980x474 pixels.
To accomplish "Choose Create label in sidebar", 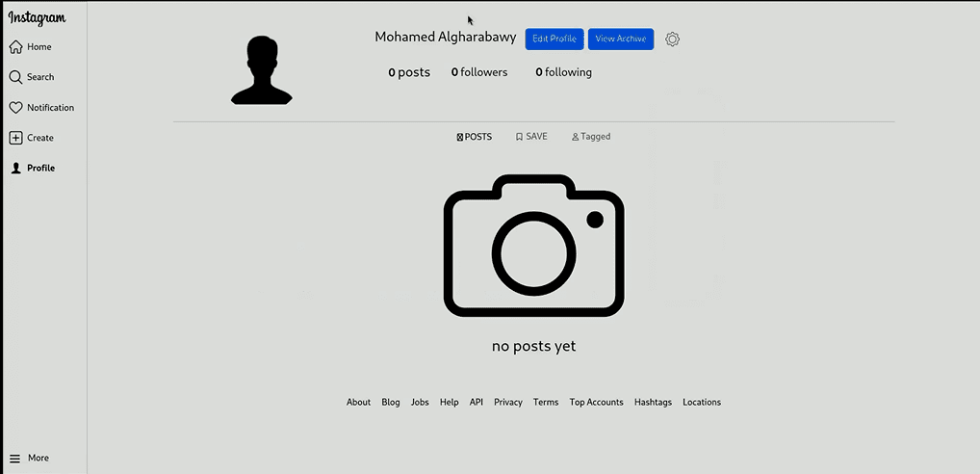I will coord(40,138).
